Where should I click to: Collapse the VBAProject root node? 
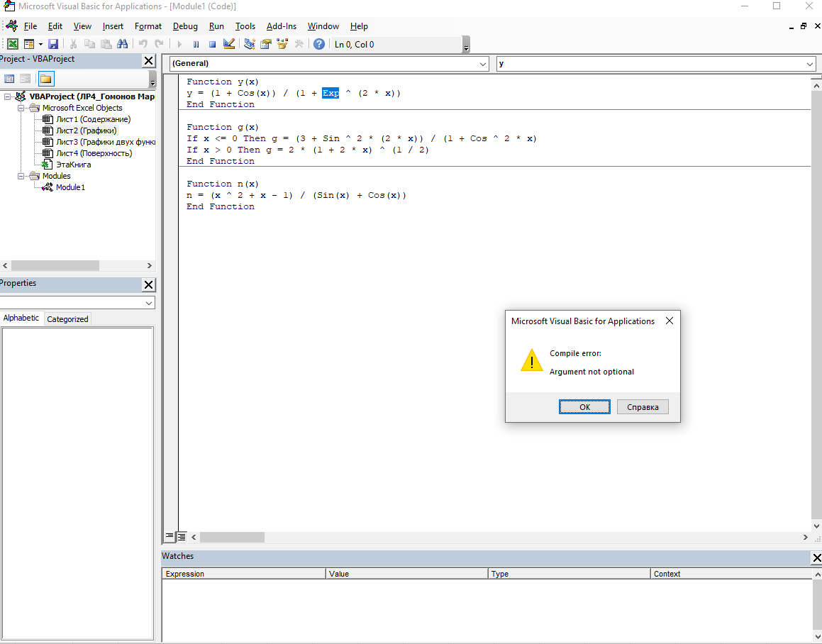coord(7,96)
